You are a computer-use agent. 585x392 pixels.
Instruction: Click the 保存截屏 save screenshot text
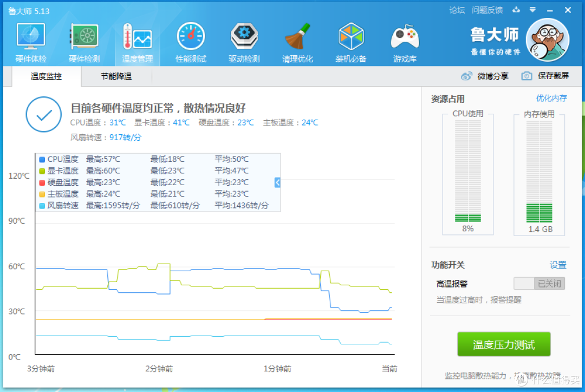point(553,76)
